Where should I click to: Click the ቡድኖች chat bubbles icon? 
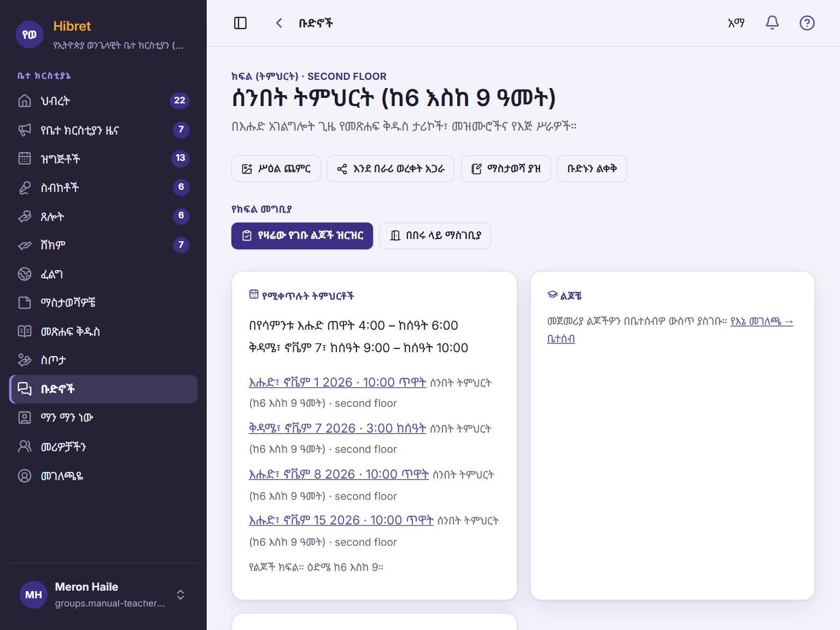click(x=25, y=389)
